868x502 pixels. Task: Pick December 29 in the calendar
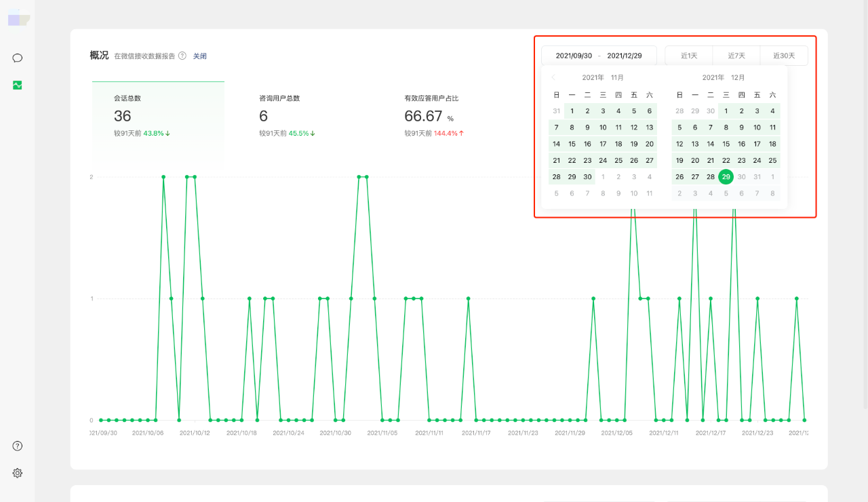click(x=726, y=177)
